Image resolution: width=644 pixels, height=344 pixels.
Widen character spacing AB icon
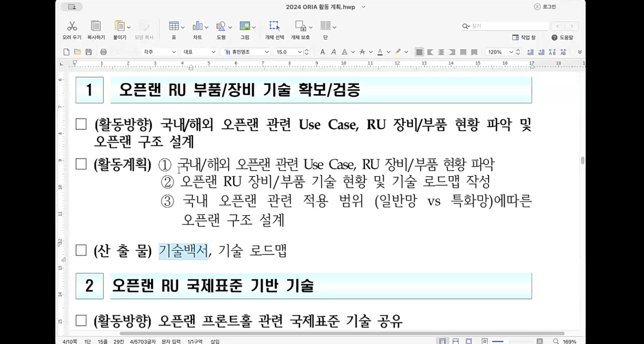[x=552, y=52]
